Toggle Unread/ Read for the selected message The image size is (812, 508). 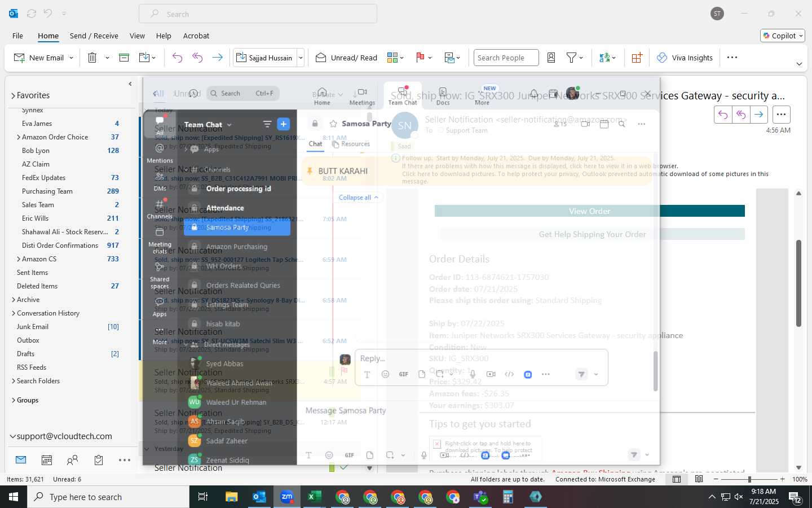click(x=346, y=58)
